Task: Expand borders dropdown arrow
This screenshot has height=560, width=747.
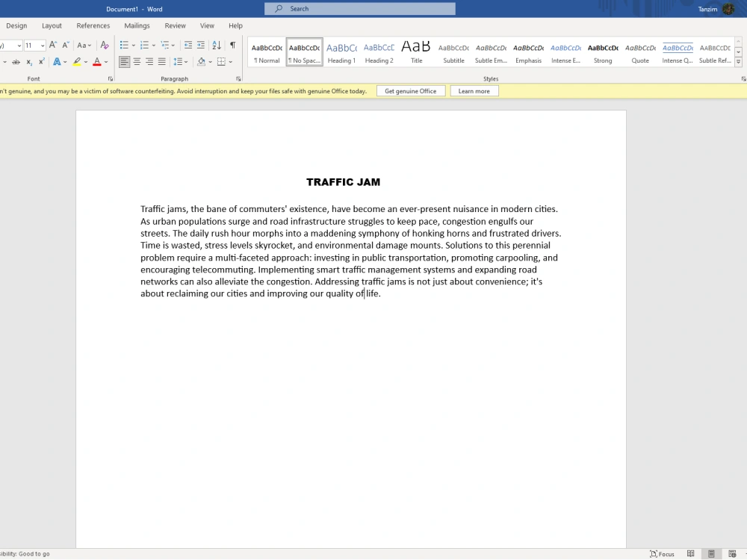Action: tap(231, 62)
